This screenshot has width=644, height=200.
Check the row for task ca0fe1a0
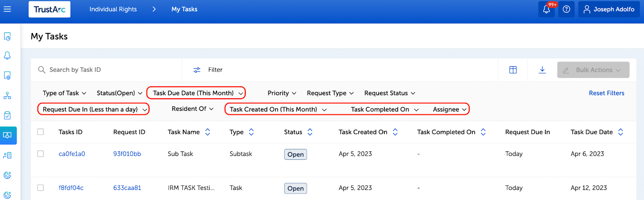click(41, 154)
